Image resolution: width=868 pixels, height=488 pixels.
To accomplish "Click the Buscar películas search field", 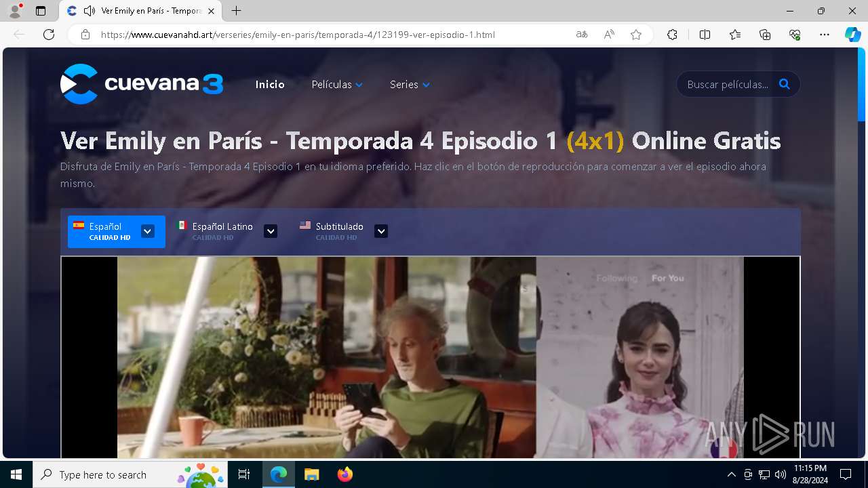I will [x=727, y=85].
